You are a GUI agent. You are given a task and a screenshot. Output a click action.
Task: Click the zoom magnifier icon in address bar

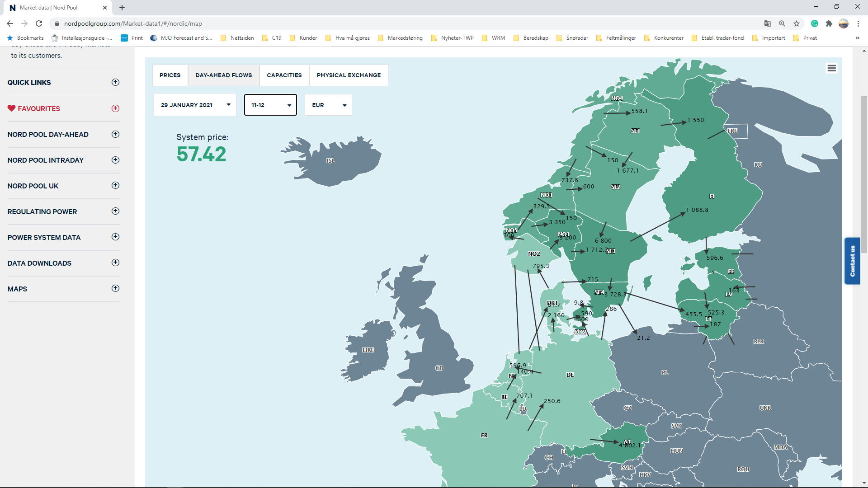tap(782, 23)
